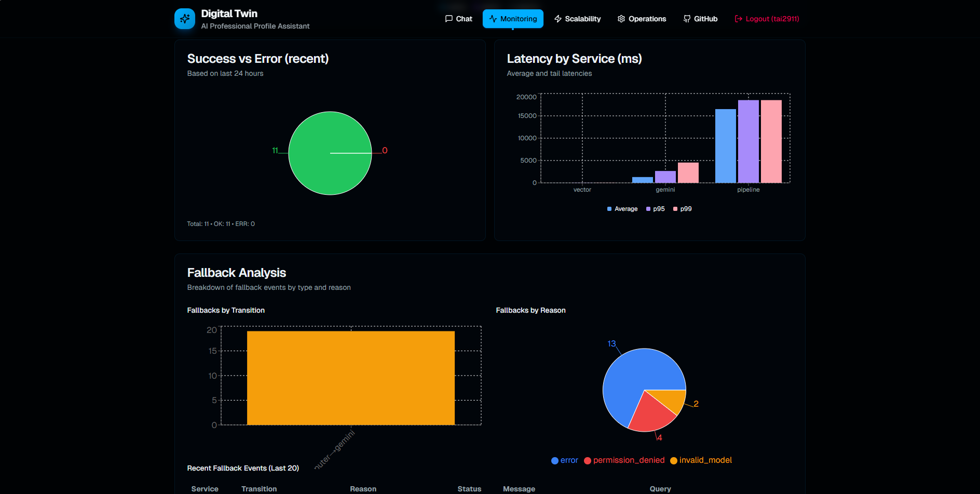The width and height of the screenshot is (980, 494).
Task: Toggle the permission_denied legend entry
Action: [624, 460]
